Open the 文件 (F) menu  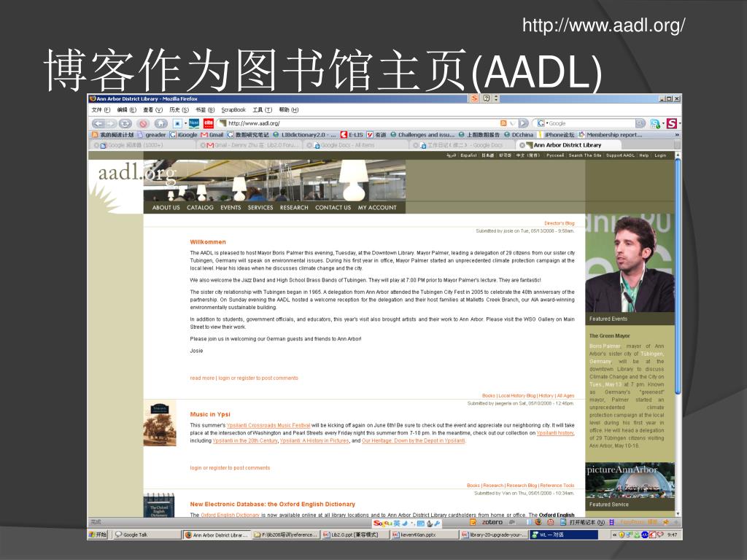101,110
